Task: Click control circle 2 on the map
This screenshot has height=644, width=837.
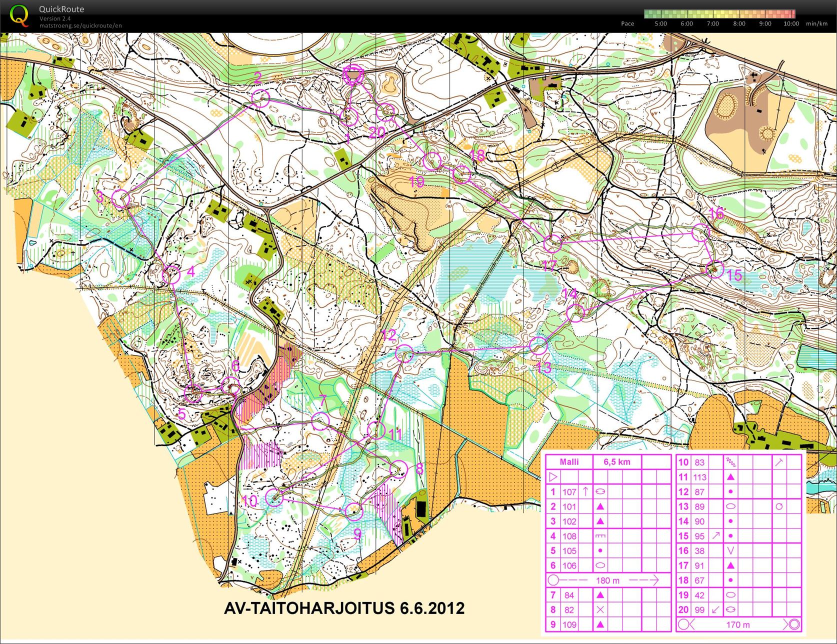Action: click(x=260, y=98)
